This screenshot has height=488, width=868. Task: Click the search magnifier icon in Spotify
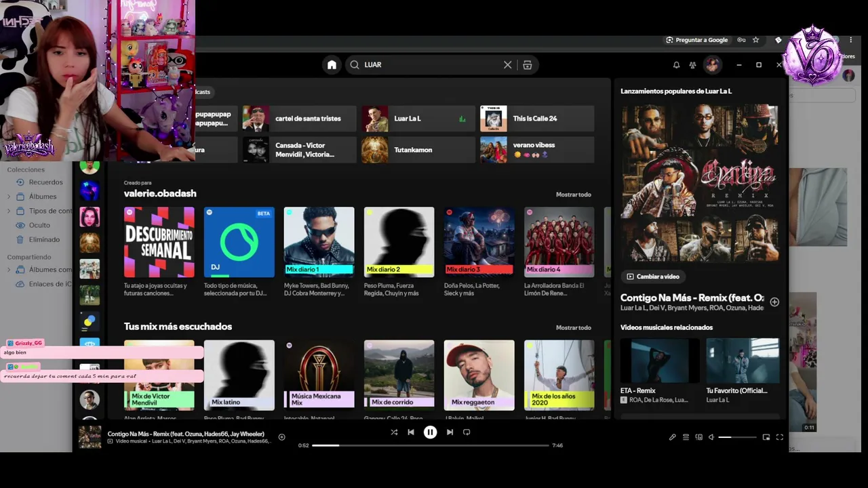click(x=354, y=64)
